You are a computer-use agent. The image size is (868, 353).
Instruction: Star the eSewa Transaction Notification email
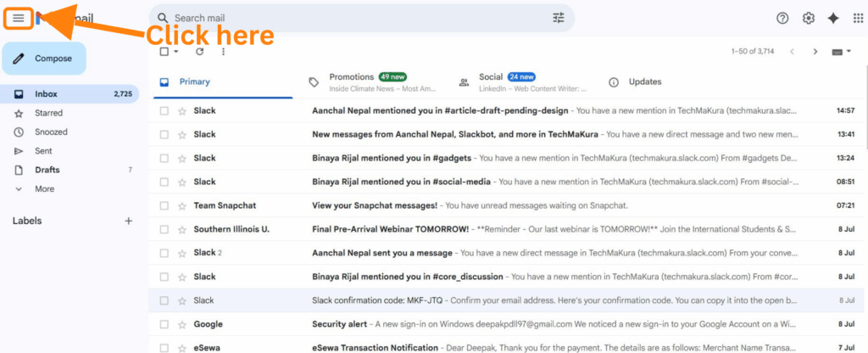click(x=181, y=348)
